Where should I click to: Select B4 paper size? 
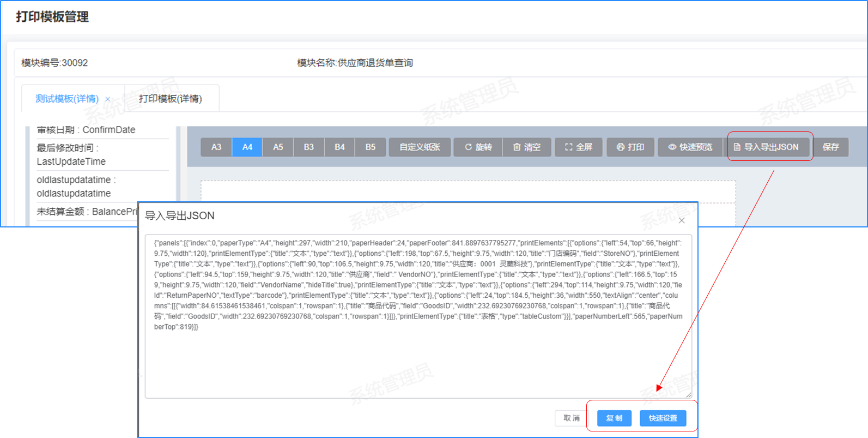[x=339, y=147]
